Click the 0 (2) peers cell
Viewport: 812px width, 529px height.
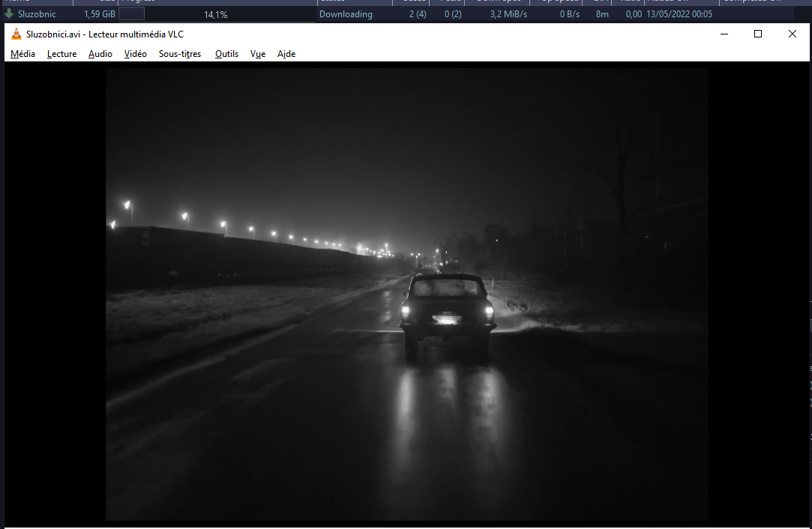click(453, 14)
